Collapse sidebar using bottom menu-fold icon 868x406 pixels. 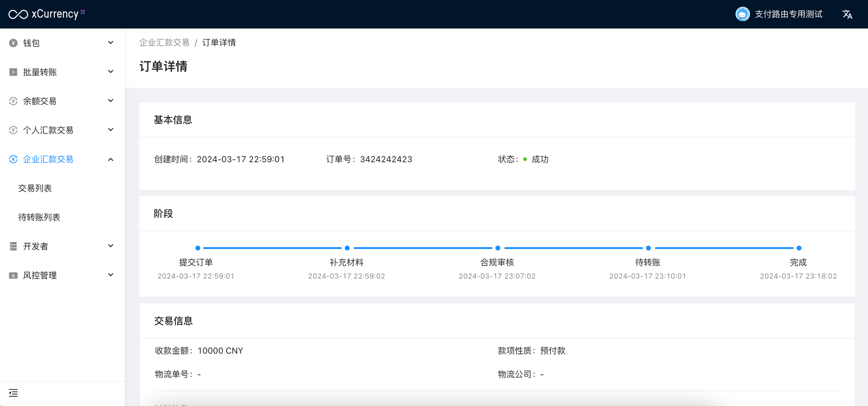pos(13,393)
